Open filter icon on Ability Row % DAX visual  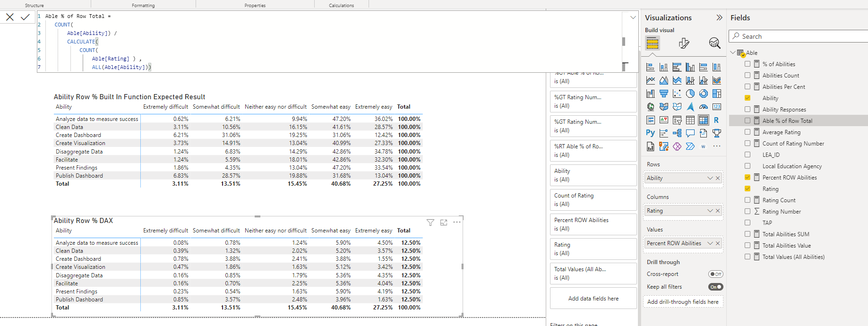[430, 223]
